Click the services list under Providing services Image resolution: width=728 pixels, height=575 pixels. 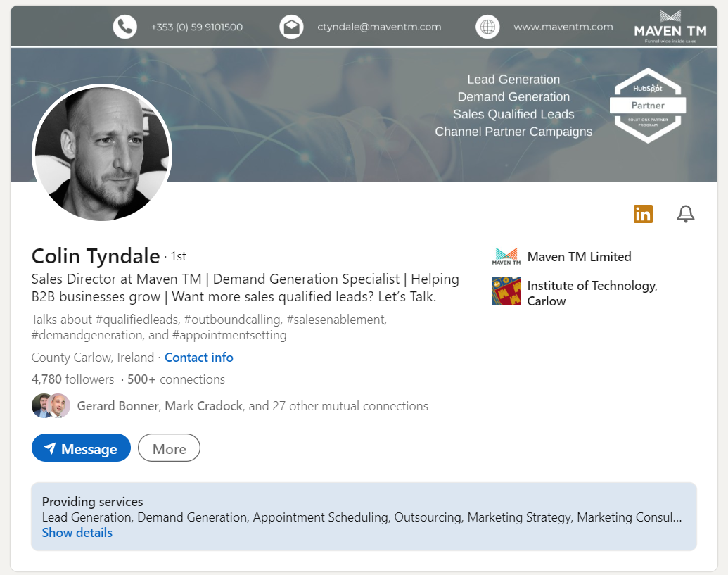[362, 517]
